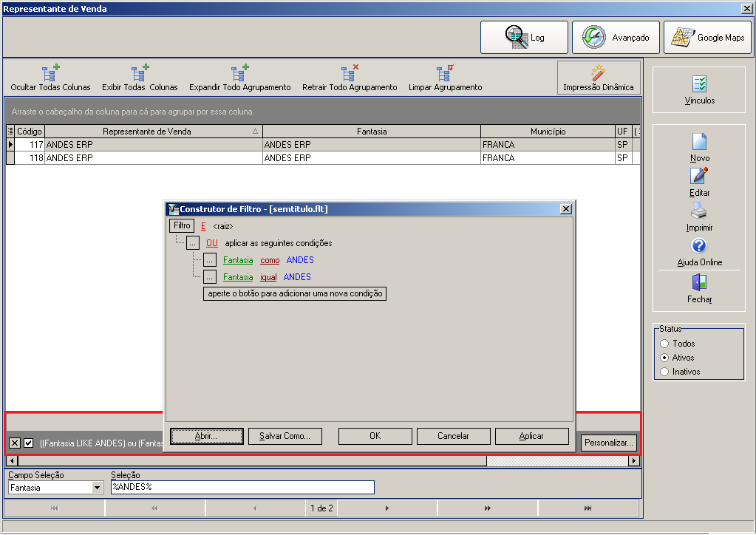Click Ocultar Todas Colunas icon
This screenshot has width=756, height=535.
tap(50, 72)
